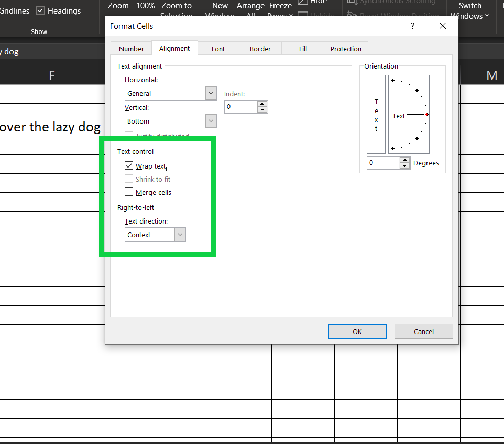Image resolution: width=504 pixels, height=444 pixels.
Task: Open the Switch Windows dropdown
Action: point(469,10)
